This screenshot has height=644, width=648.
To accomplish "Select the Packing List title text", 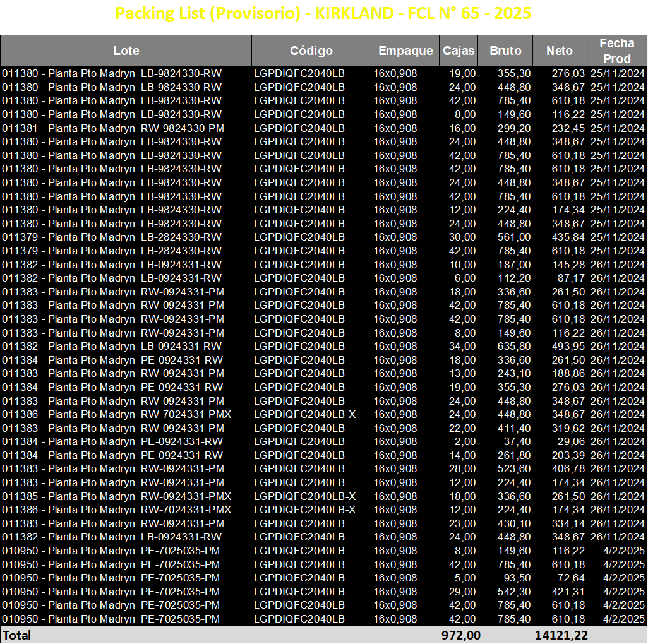I will (x=323, y=13).
